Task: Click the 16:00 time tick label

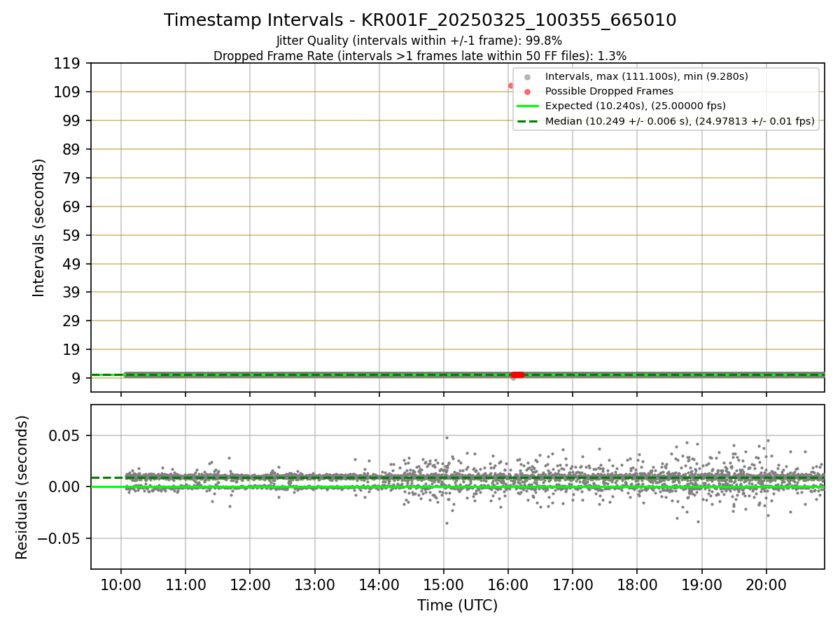Action: [508, 584]
